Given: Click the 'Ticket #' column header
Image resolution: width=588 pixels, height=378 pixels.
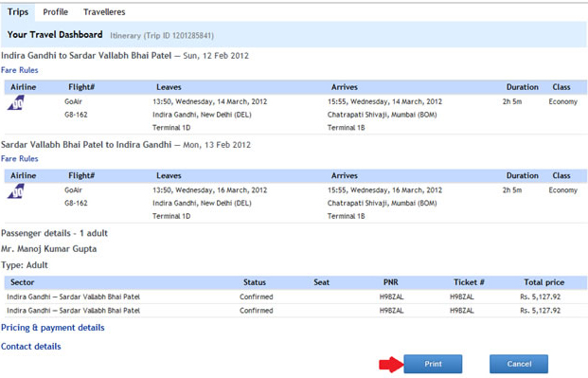Looking at the screenshot, I should click(x=469, y=282).
